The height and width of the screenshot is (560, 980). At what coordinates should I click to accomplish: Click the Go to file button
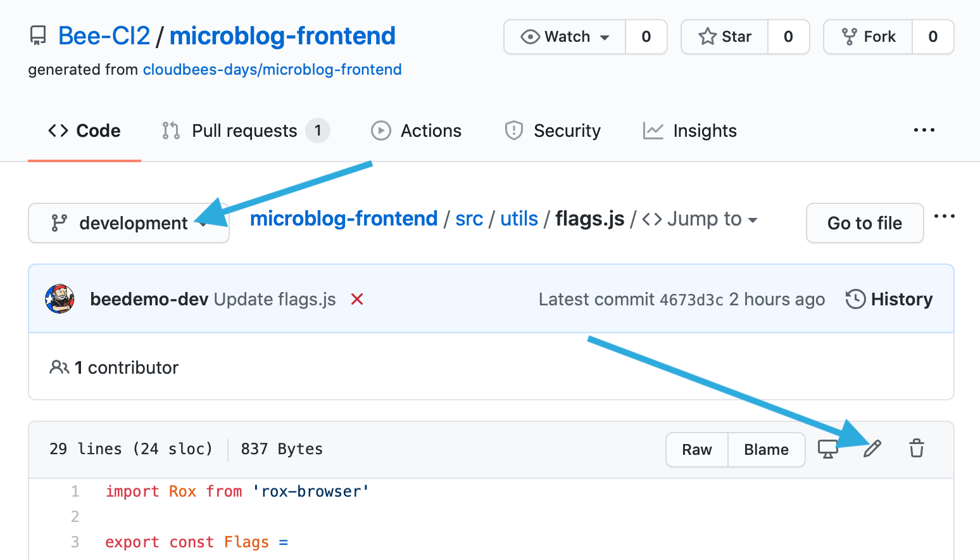click(x=865, y=223)
